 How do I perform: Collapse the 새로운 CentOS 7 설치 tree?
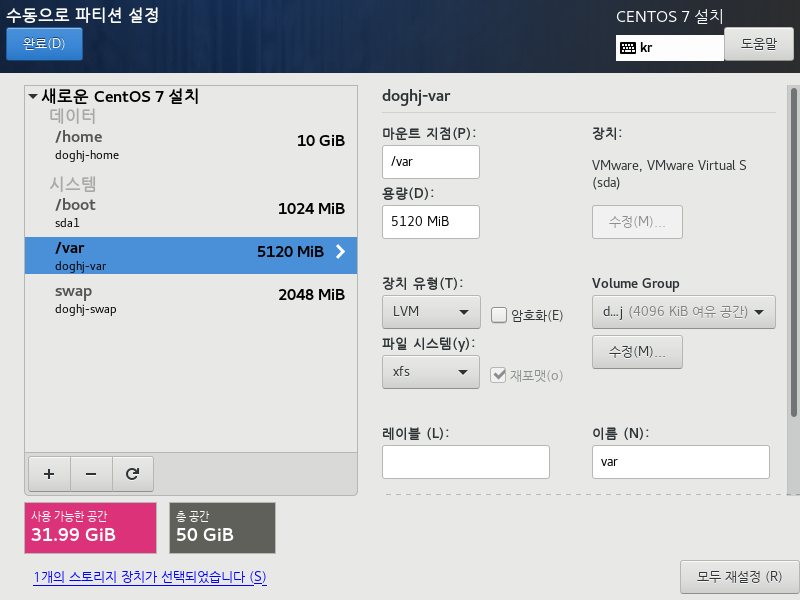point(33,96)
